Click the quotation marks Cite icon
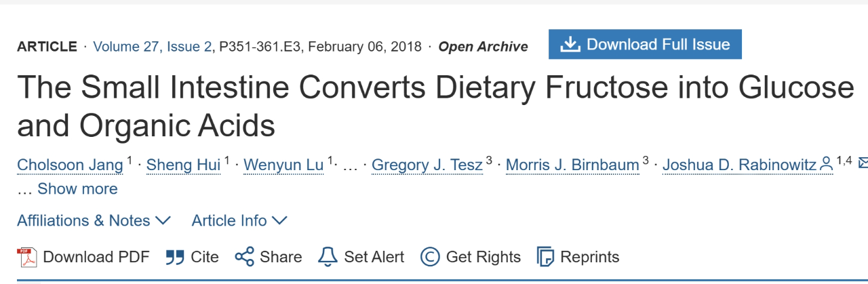 175,258
